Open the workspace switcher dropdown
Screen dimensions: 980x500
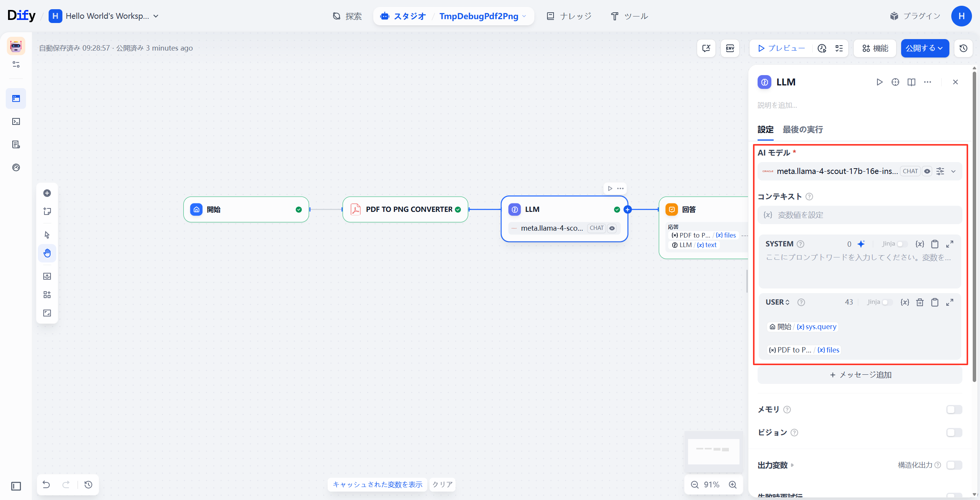tap(156, 16)
